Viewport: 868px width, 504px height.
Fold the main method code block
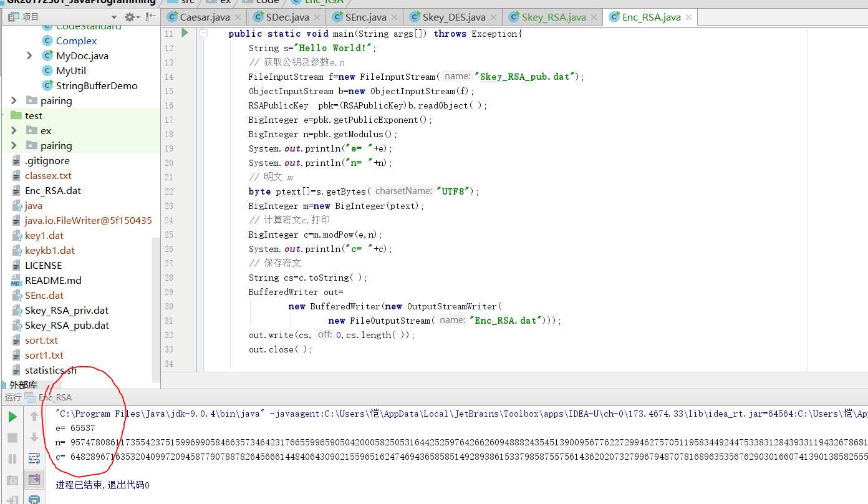point(203,34)
